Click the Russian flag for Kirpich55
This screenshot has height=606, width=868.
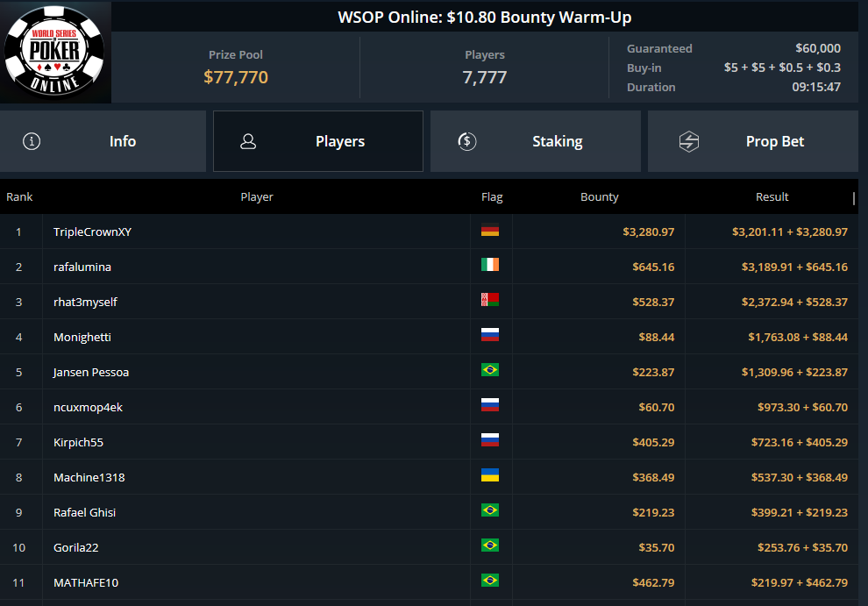(x=490, y=440)
